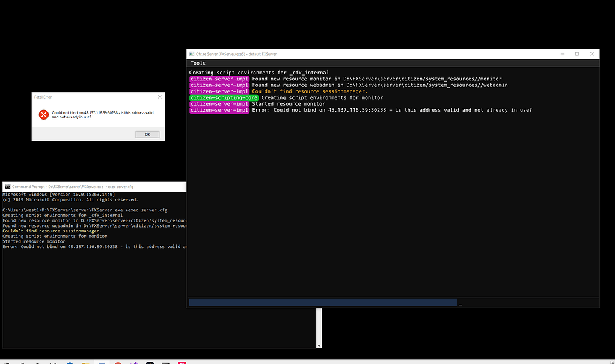Click the Cfx.re Server window title text

(236, 54)
